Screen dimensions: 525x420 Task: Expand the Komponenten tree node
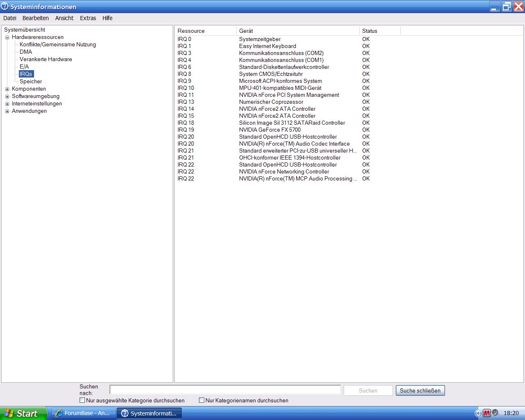pyautogui.click(x=7, y=89)
